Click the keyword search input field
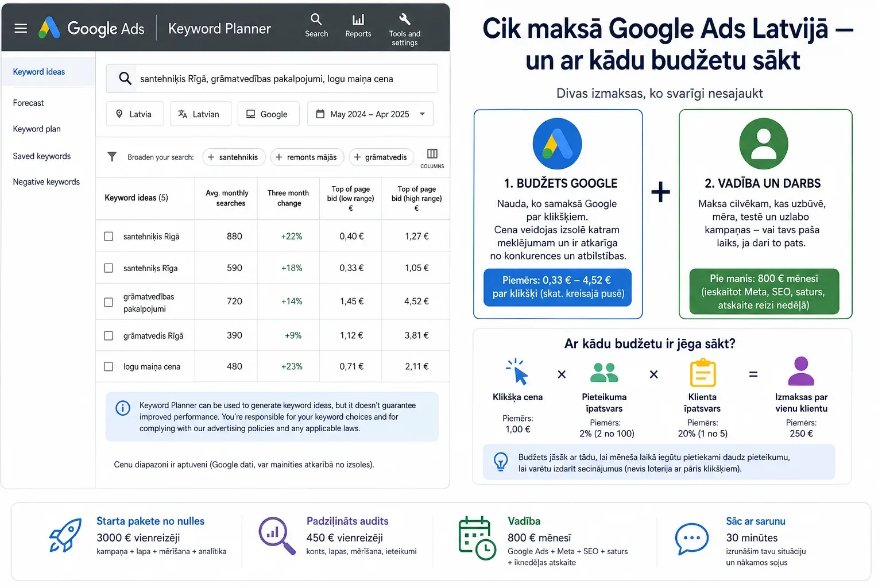The height and width of the screenshot is (588, 882). click(x=272, y=79)
